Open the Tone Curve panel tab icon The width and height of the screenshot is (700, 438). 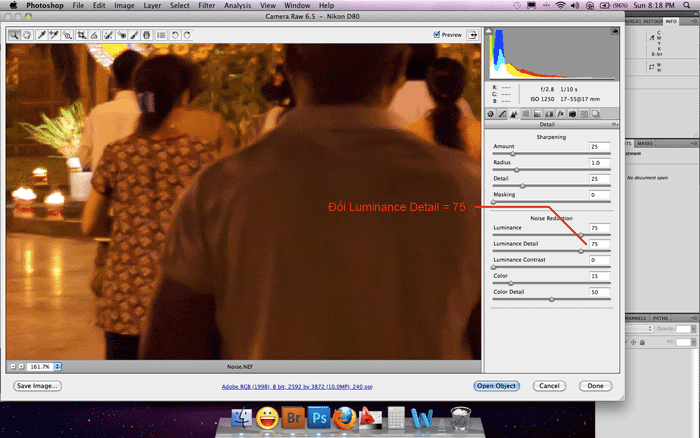502,114
